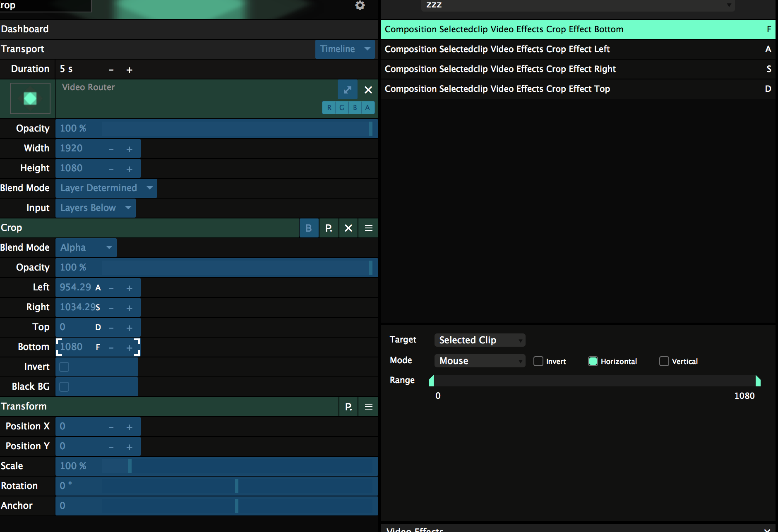Click the Scale slider
778x532 pixels.
(216, 466)
